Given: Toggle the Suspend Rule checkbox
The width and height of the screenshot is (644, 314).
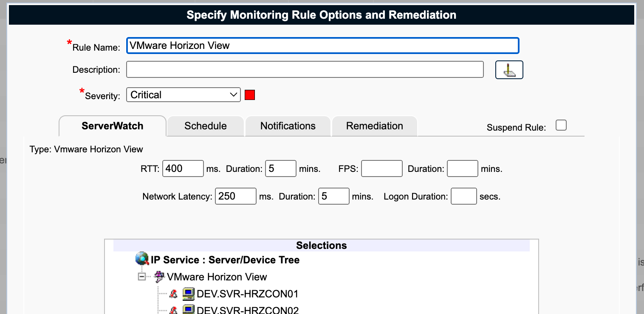Looking at the screenshot, I should pos(561,125).
